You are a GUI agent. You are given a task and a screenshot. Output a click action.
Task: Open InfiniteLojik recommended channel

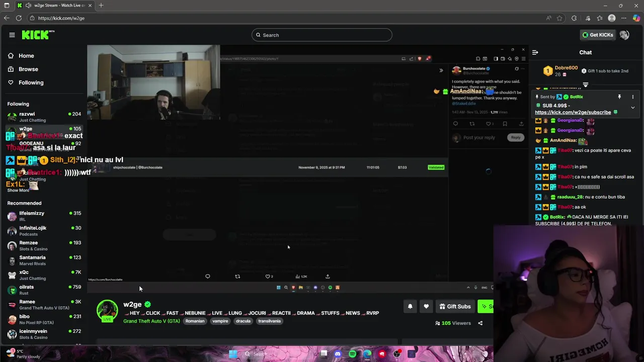(44, 231)
